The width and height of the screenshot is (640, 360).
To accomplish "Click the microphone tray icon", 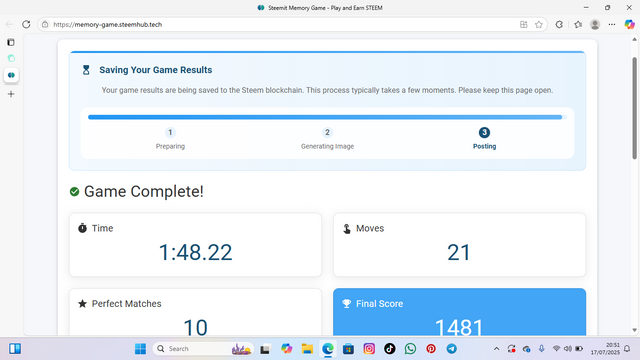I will (542, 349).
